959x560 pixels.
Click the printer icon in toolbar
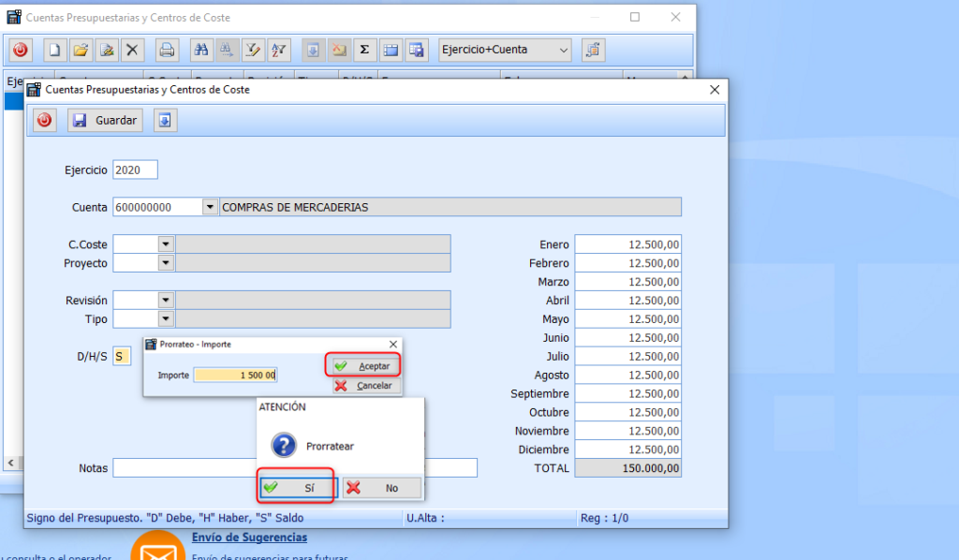point(167,50)
